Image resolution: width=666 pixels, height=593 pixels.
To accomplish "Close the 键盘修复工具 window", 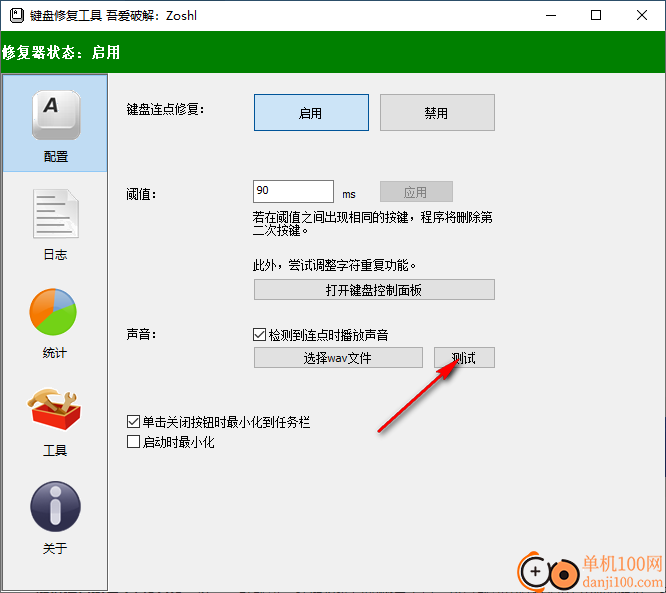I will point(642,16).
